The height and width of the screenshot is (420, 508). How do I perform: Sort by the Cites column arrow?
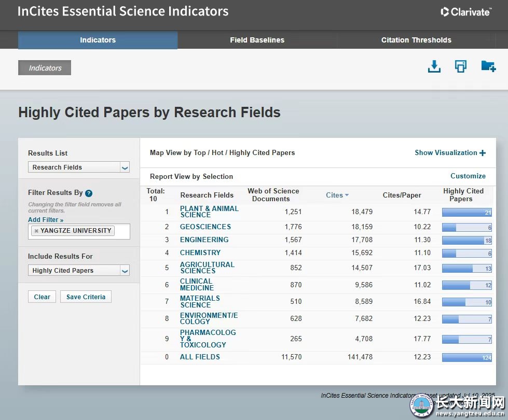coord(347,195)
